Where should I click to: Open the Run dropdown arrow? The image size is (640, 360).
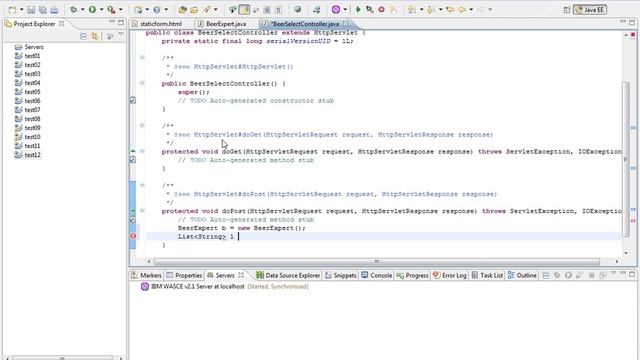coord(101,10)
